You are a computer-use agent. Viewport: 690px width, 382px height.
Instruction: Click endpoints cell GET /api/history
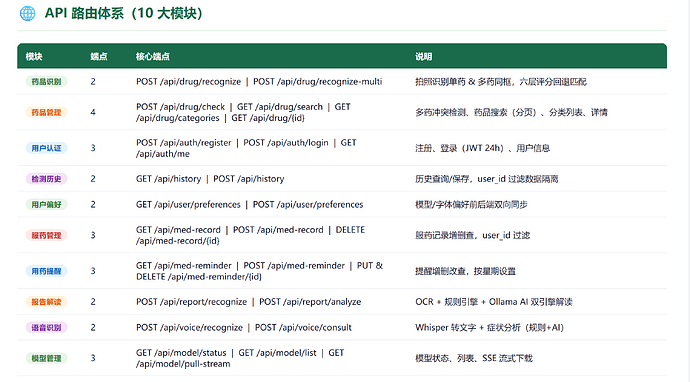(x=210, y=179)
